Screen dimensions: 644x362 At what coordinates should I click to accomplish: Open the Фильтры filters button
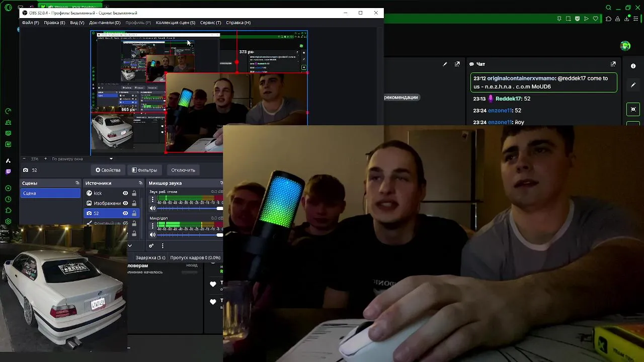click(144, 170)
